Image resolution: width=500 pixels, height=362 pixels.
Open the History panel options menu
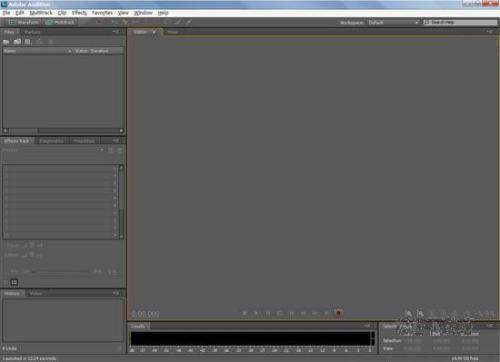coord(116,293)
